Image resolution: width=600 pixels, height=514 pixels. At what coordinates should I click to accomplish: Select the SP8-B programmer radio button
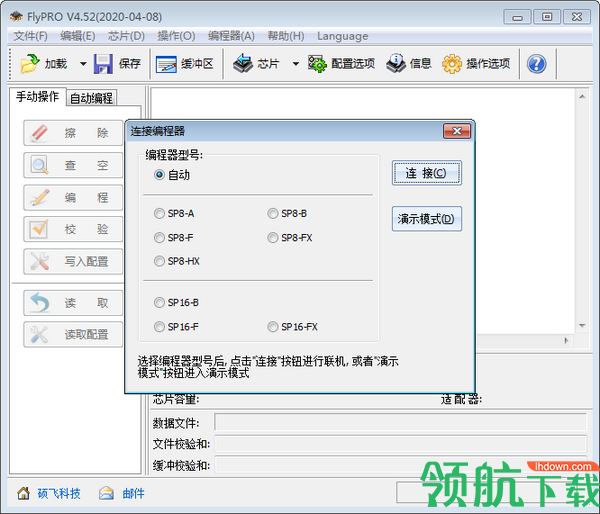(272, 214)
